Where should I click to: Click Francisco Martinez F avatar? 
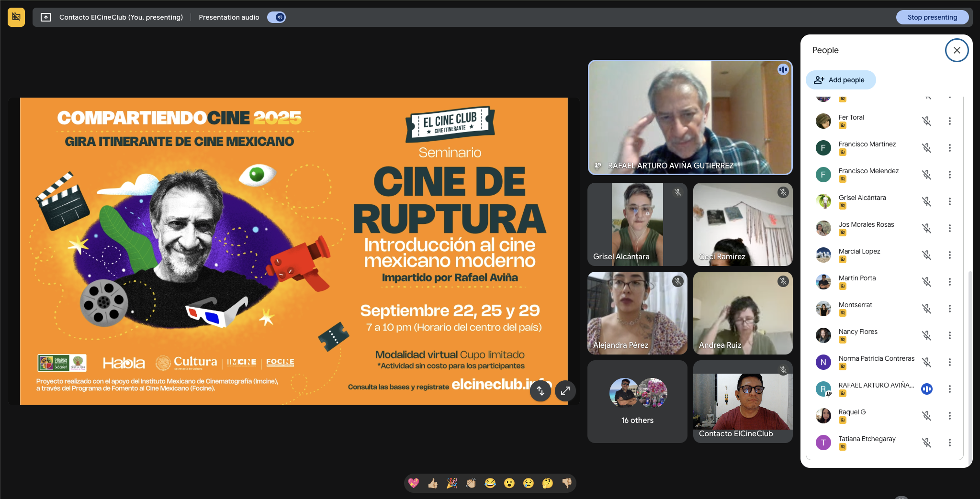(823, 148)
